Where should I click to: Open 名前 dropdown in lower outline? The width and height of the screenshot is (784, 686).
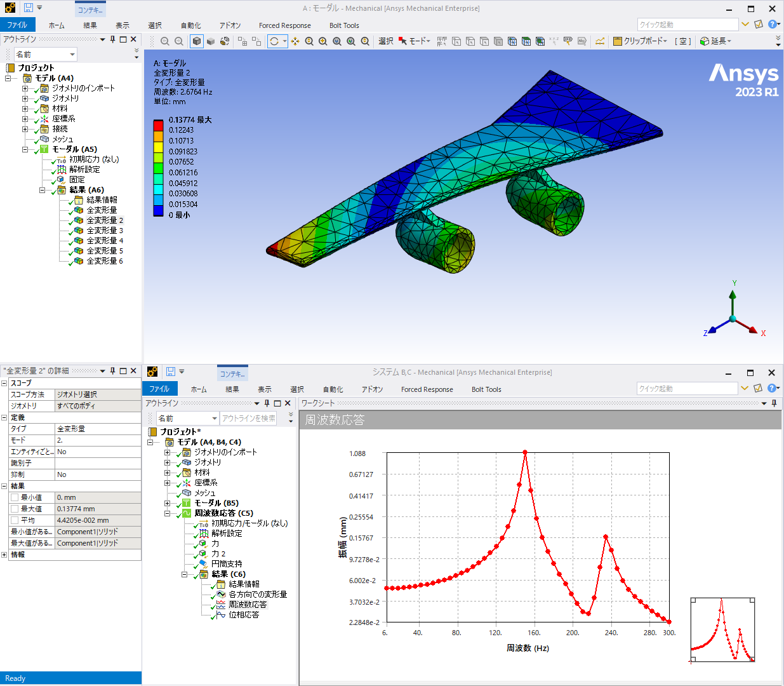pyautogui.click(x=215, y=418)
